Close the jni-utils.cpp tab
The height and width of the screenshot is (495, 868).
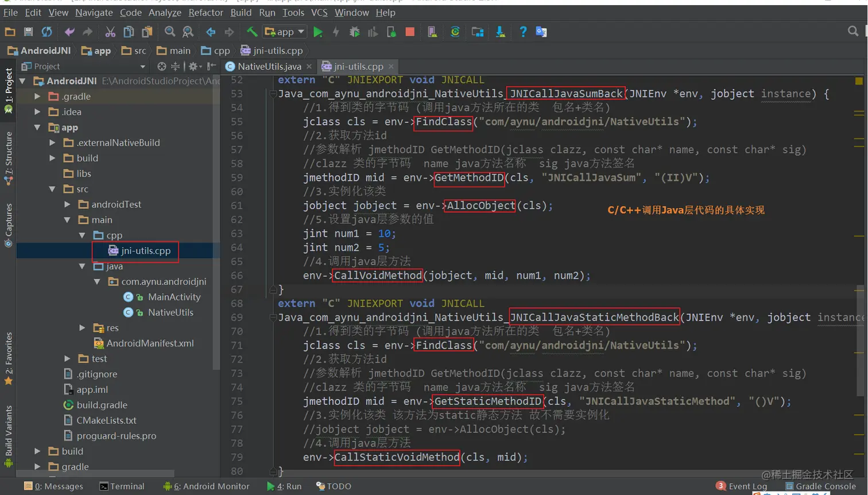click(x=391, y=67)
